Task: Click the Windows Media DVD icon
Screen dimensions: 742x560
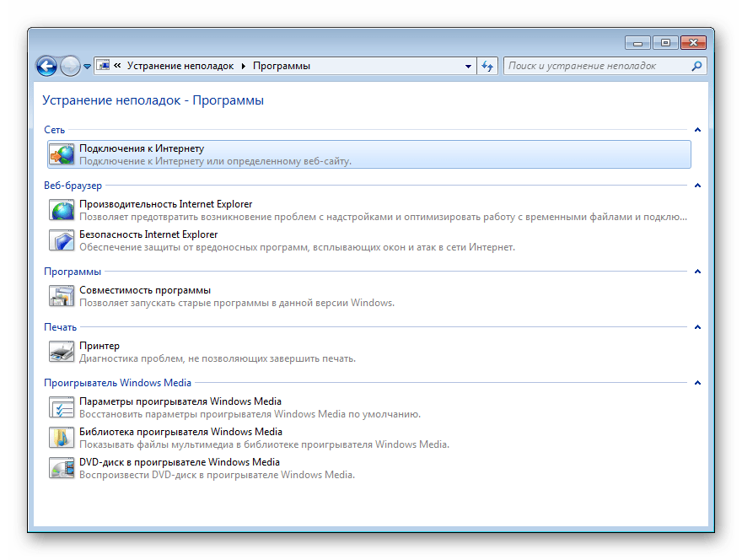Action: 62,468
